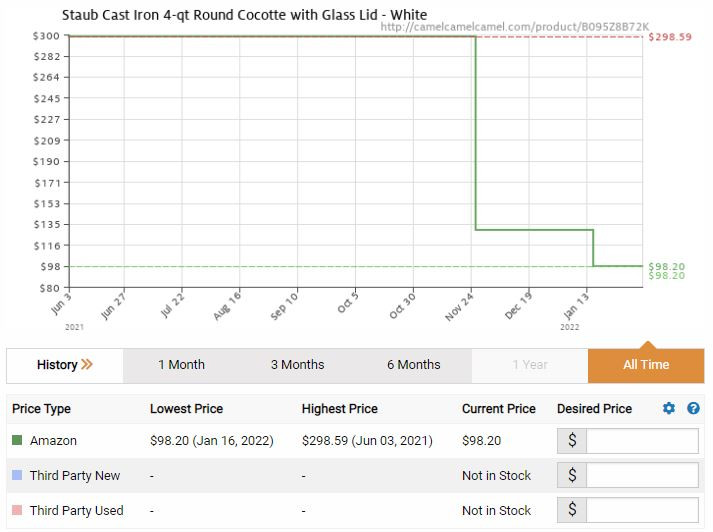Switch to the 3 Months tab
This screenshot has height=532, width=713.
297,365
